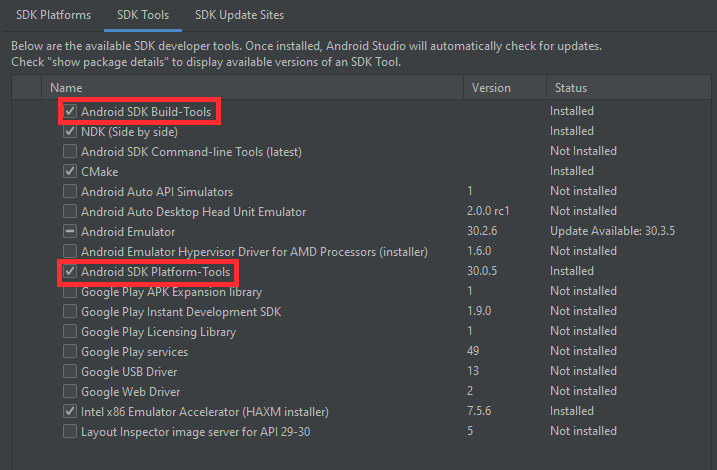Image resolution: width=717 pixels, height=470 pixels.
Task: Toggle the Android Emulator update checkbox
Action: click(x=70, y=231)
